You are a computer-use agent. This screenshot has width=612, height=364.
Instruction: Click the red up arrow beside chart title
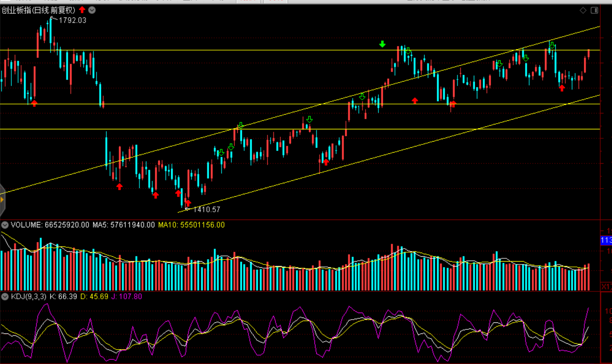tap(82, 10)
